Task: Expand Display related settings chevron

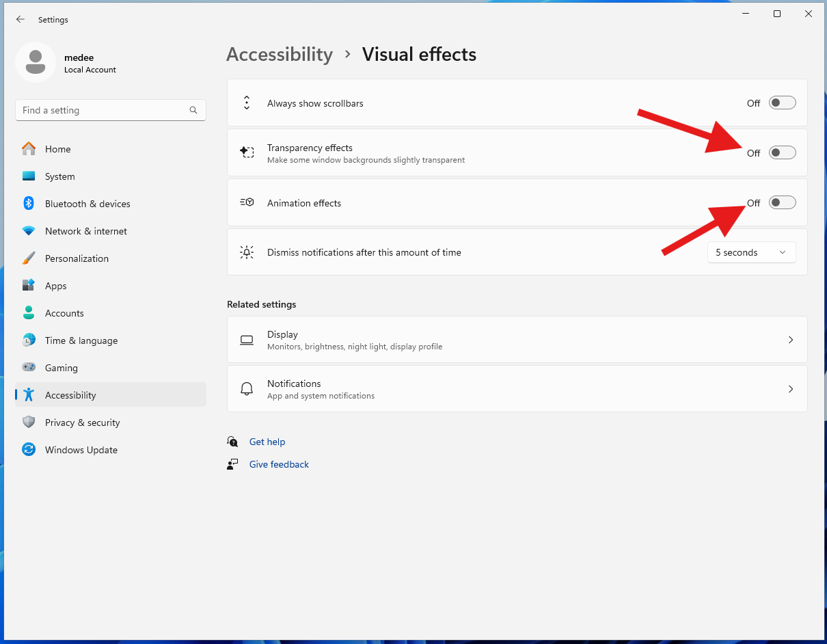Action: point(791,340)
